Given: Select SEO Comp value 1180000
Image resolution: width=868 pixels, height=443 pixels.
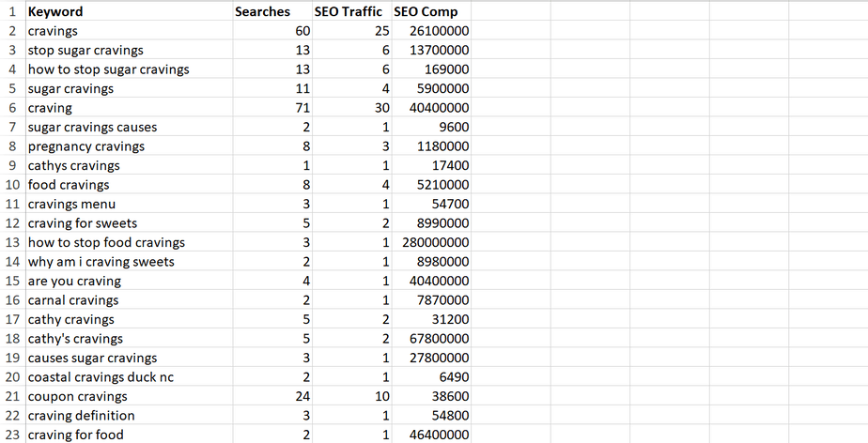Looking at the screenshot, I should point(431,146).
